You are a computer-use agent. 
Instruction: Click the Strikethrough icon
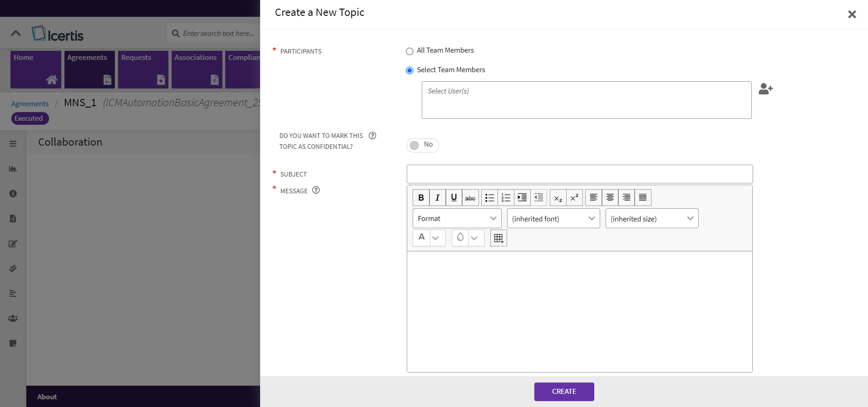point(470,198)
